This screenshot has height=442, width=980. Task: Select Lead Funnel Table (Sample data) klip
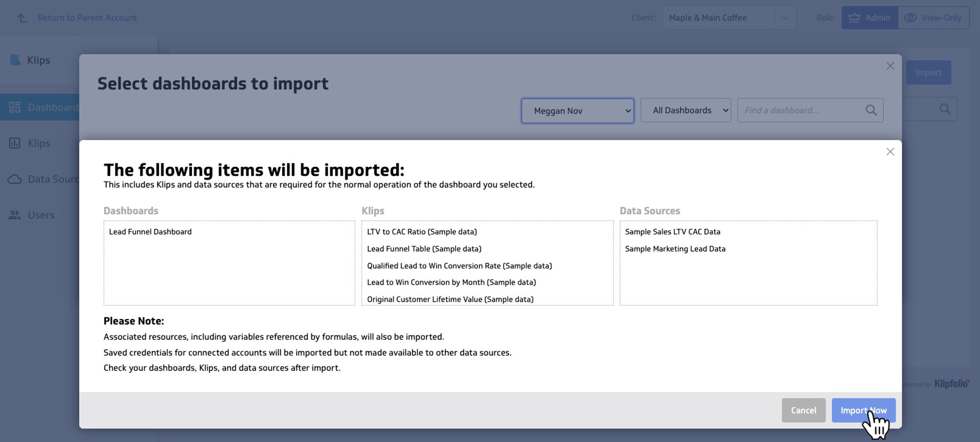424,249
